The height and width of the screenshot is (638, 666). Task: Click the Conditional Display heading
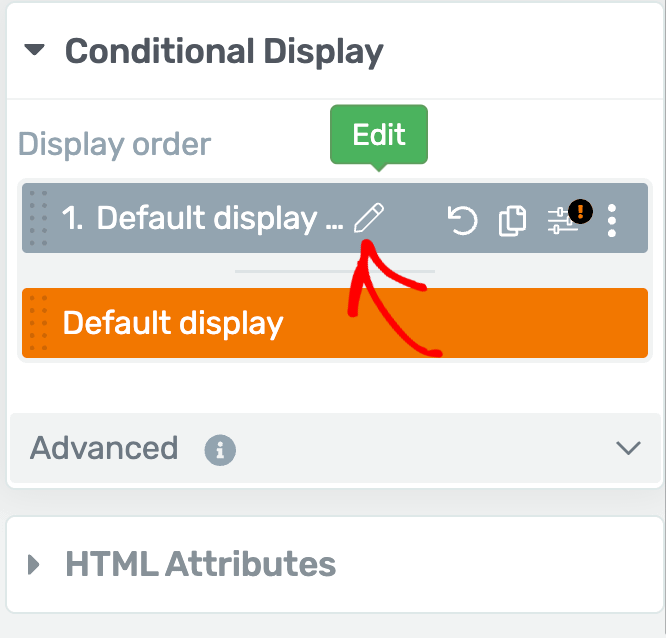224,52
